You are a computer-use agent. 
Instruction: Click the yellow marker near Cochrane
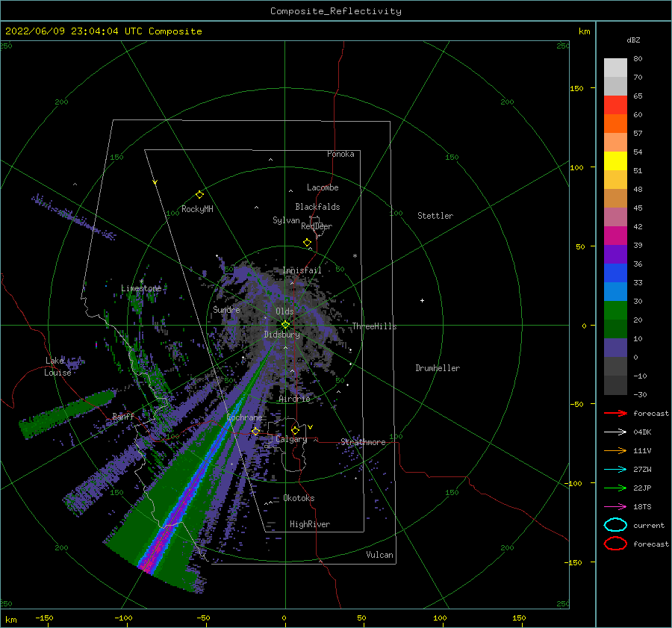(x=255, y=431)
